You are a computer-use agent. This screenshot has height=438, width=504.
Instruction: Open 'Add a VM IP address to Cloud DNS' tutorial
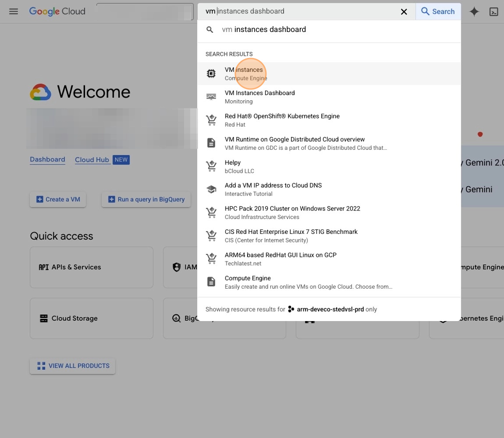(x=329, y=189)
